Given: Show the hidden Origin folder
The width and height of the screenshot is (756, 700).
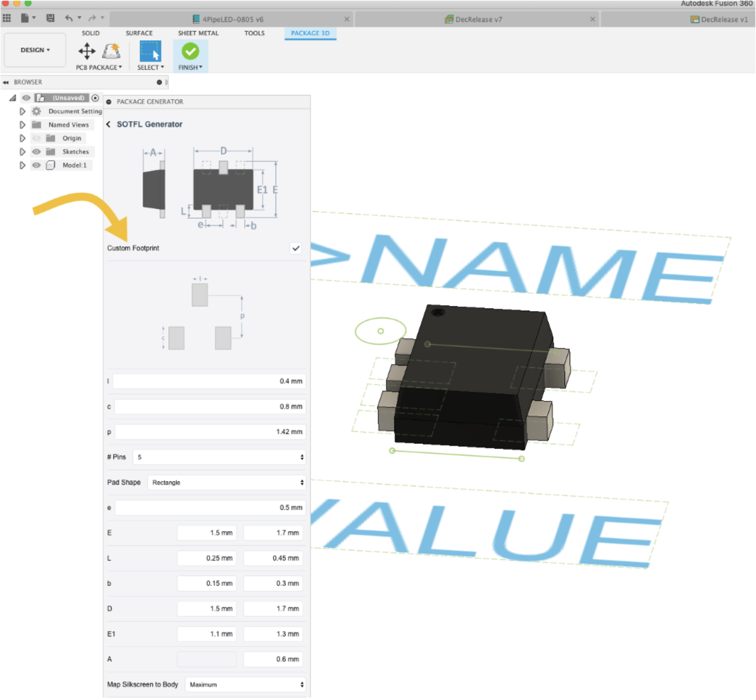Looking at the screenshot, I should (37, 138).
